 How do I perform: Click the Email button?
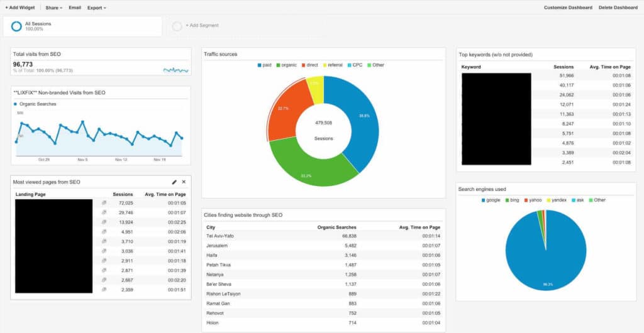[x=75, y=8]
